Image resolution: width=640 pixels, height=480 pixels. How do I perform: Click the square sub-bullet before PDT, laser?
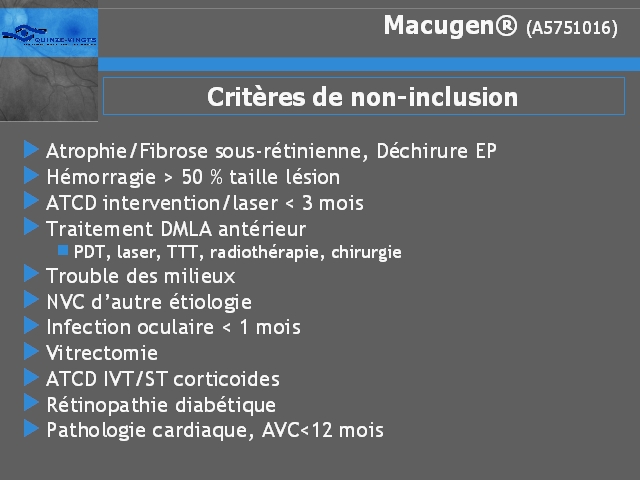pyautogui.click(x=63, y=250)
